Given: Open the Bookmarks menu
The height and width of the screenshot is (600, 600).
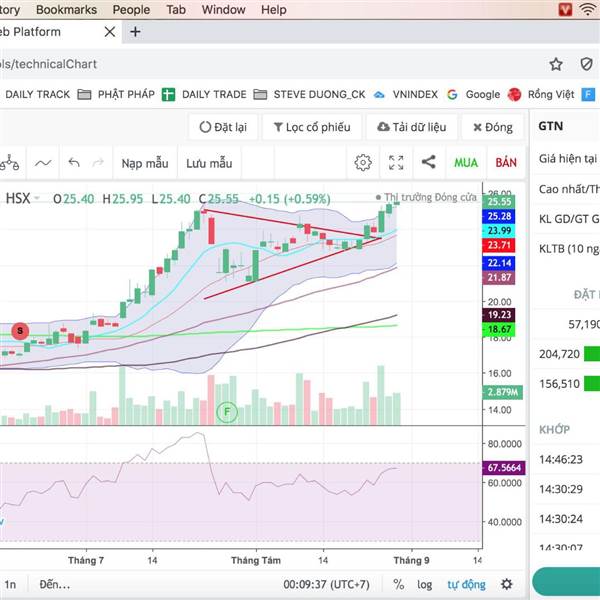Looking at the screenshot, I should (x=66, y=9).
